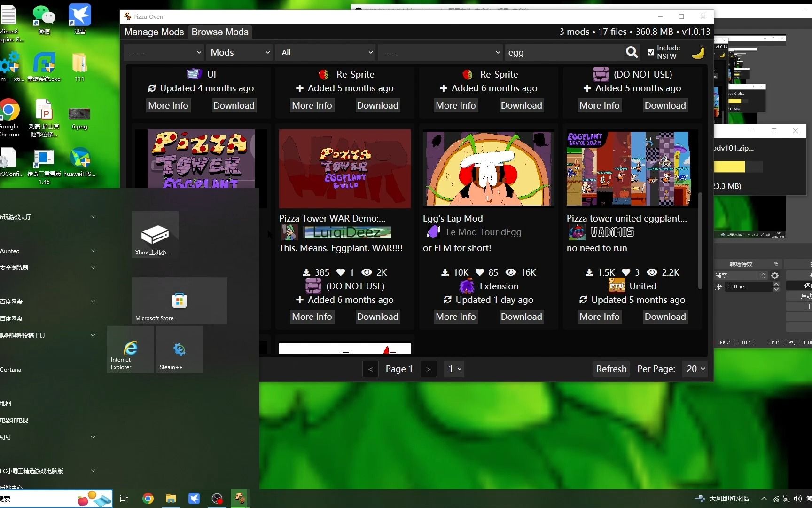812x508 pixels.
Task: Open the Steam++ Start menu tile
Action: tap(180, 349)
